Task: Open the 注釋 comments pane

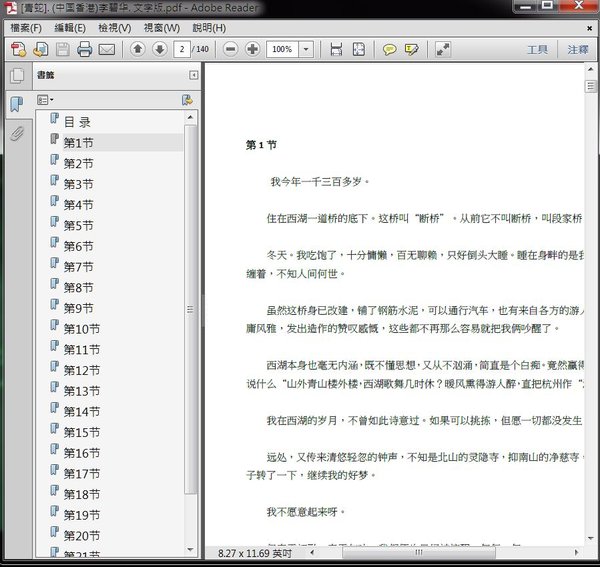Action: [x=577, y=49]
